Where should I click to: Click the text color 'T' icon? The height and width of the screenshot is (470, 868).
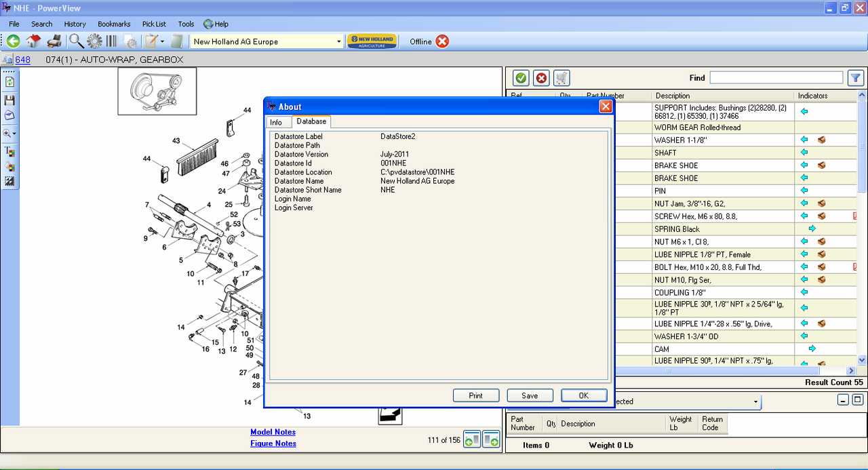click(x=9, y=151)
